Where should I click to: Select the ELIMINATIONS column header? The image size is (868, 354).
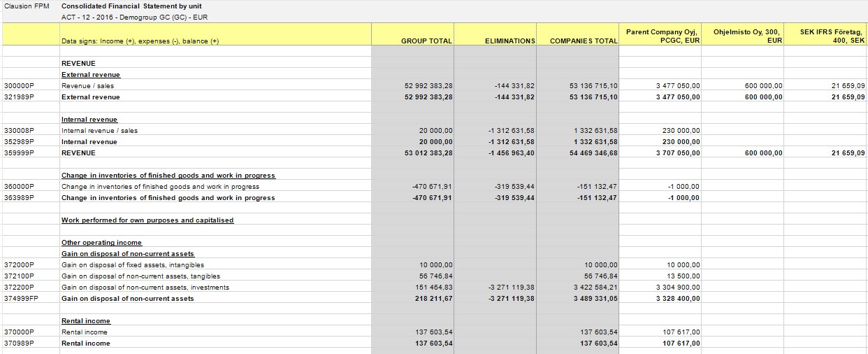(x=509, y=41)
